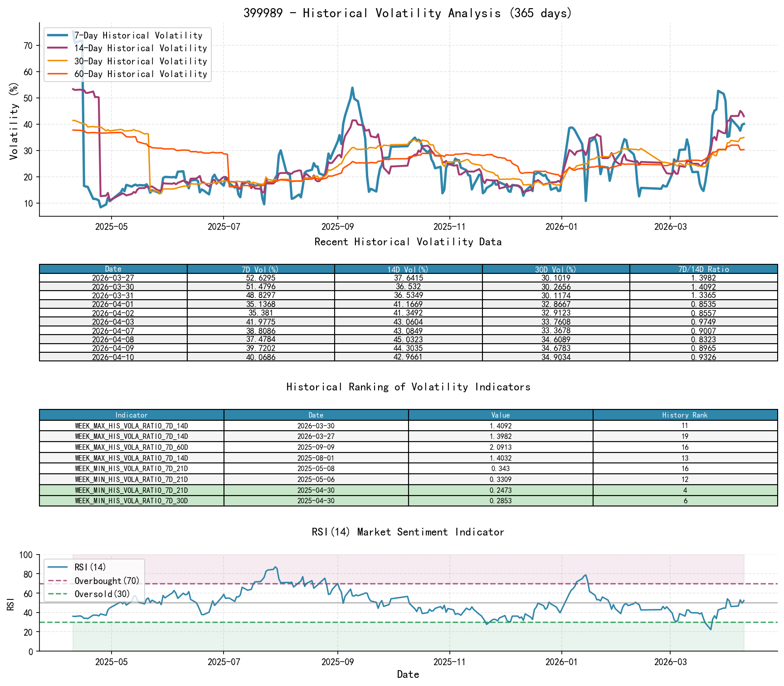The width and height of the screenshot is (784, 686).
Task: Select the date cell '2026-04-10'
Action: coord(113,357)
